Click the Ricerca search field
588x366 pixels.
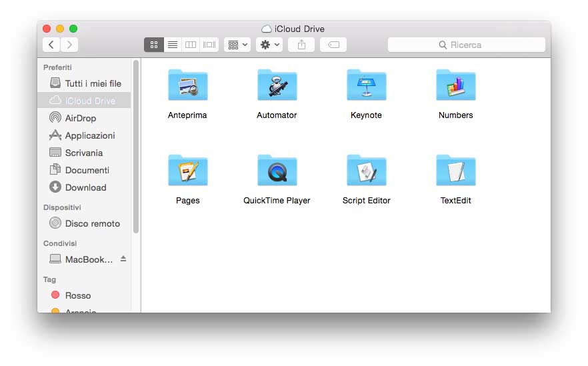[467, 45]
